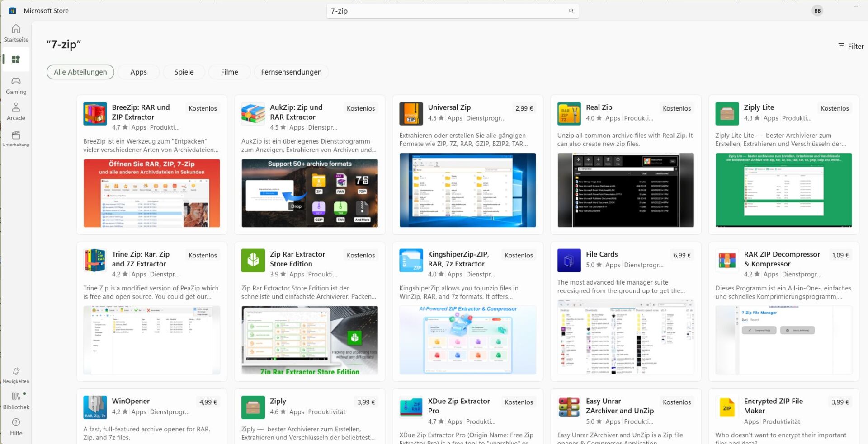Select the Spiele filter tab

tap(184, 72)
